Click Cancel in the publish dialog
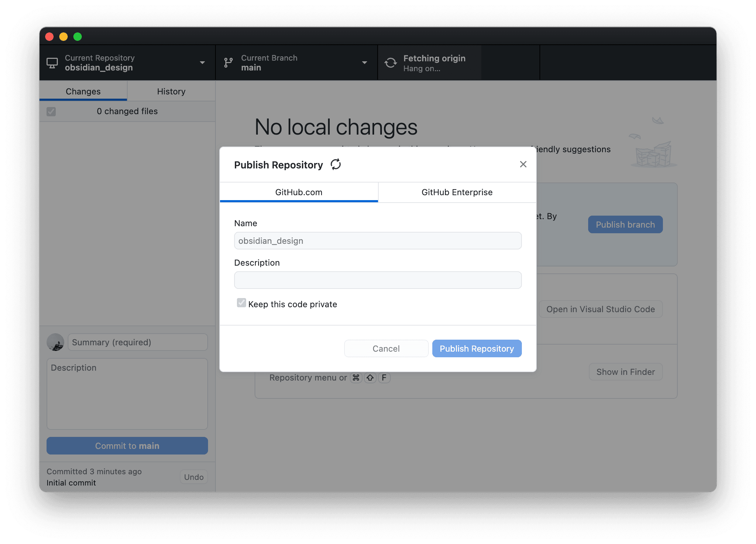Screen dimensions: 756x544 (386, 348)
